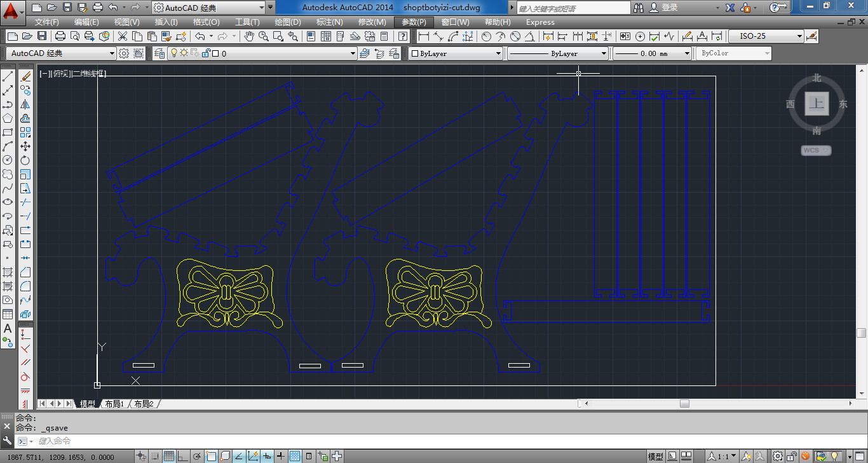This screenshot has width=868, height=463.
Task: Select the Line draw tool
Action: pyautogui.click(x=8, y=77)
